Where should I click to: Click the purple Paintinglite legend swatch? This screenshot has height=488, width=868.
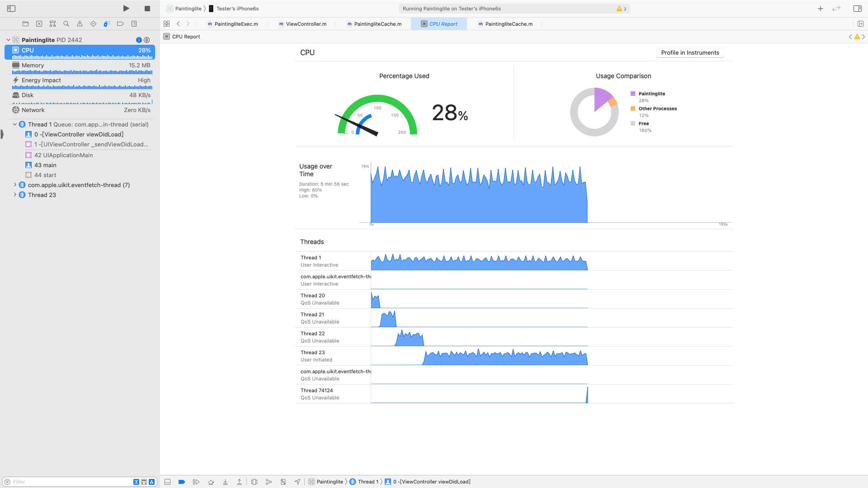633,94
